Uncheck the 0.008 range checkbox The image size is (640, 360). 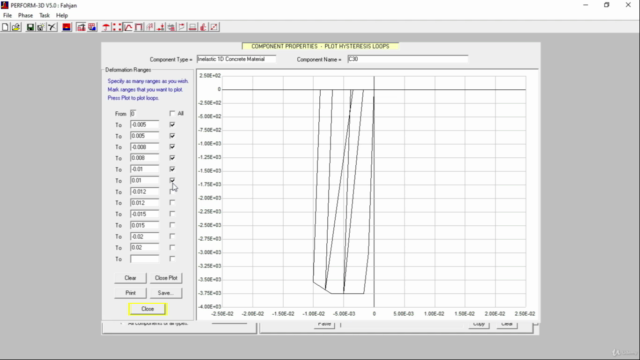click(x=172, y=157)
